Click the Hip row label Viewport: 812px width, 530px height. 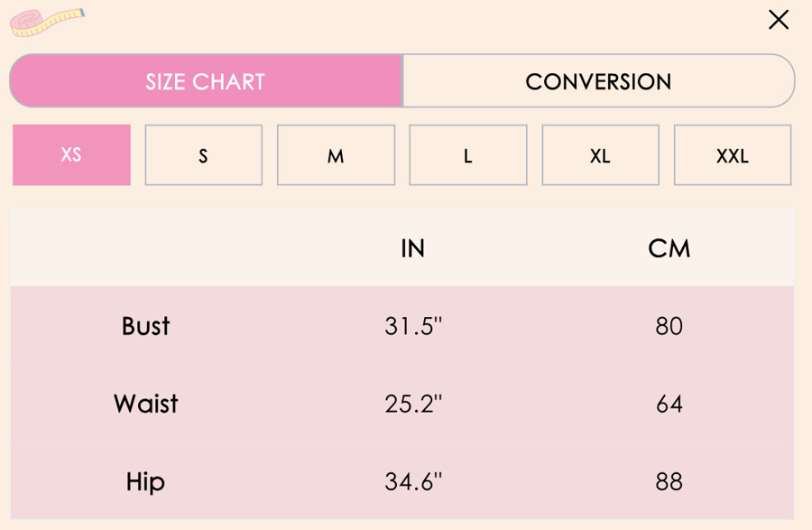(x=145, y=481)
